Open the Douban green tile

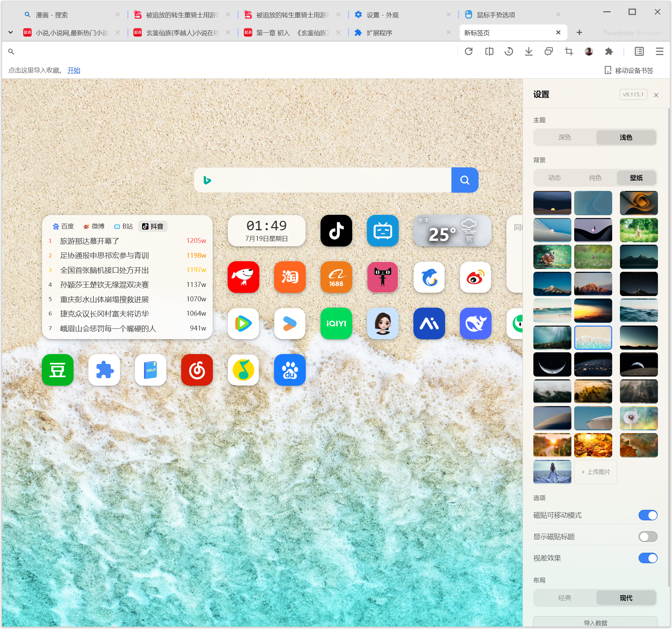coord(57,370)
